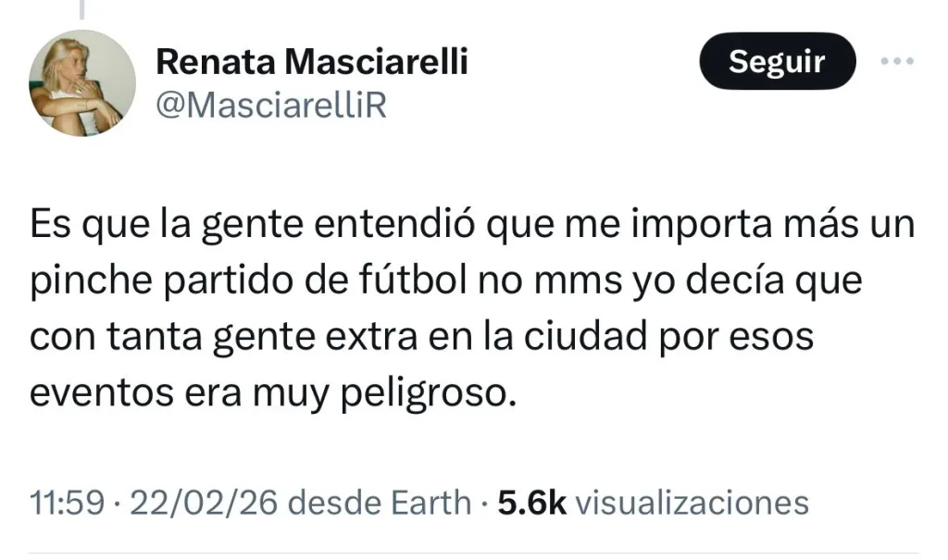Viewport: 948px width, 560px height.
Task: Select the Earth location label
Action: [429, 503]
